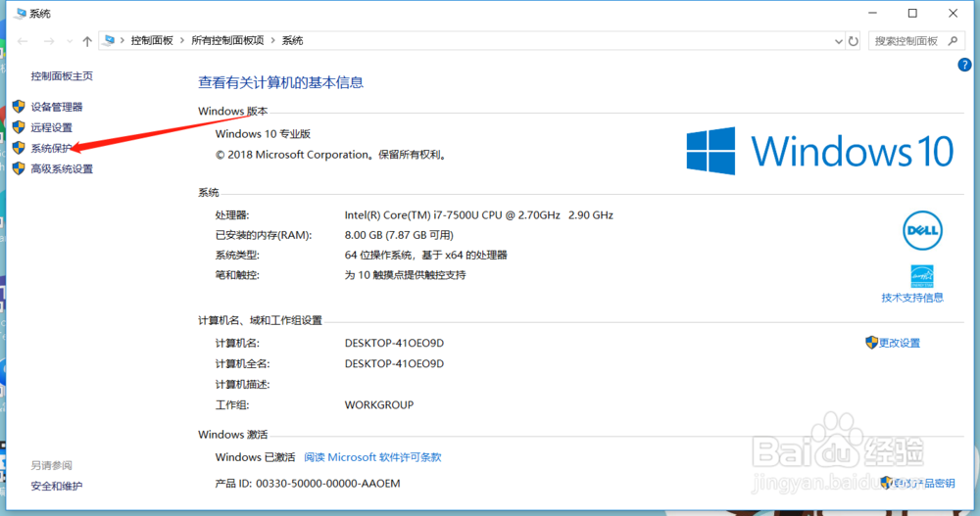The width and height of the screenshot is (980, 516).
Task: Select product ID 00330-50000-00000-AAOEM
Action: (328, 484)
